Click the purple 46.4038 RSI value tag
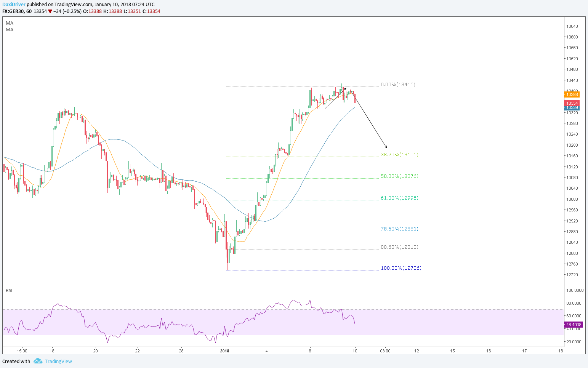 [573, 325]
